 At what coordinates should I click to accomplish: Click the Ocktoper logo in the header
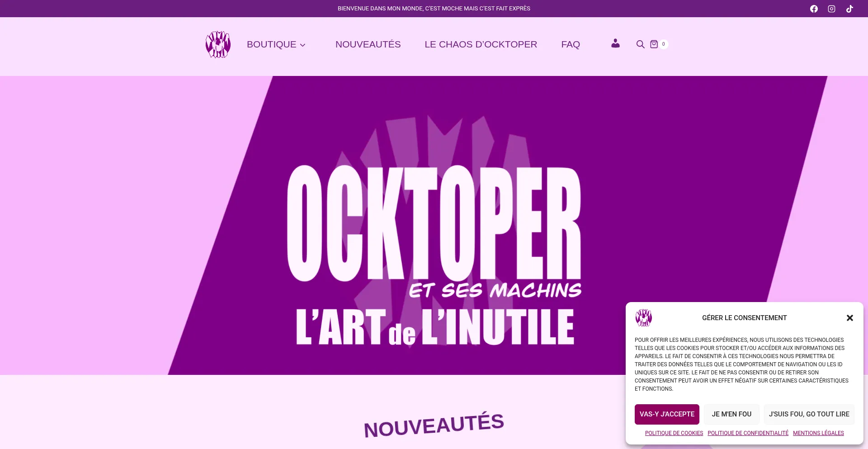point(218,44)
